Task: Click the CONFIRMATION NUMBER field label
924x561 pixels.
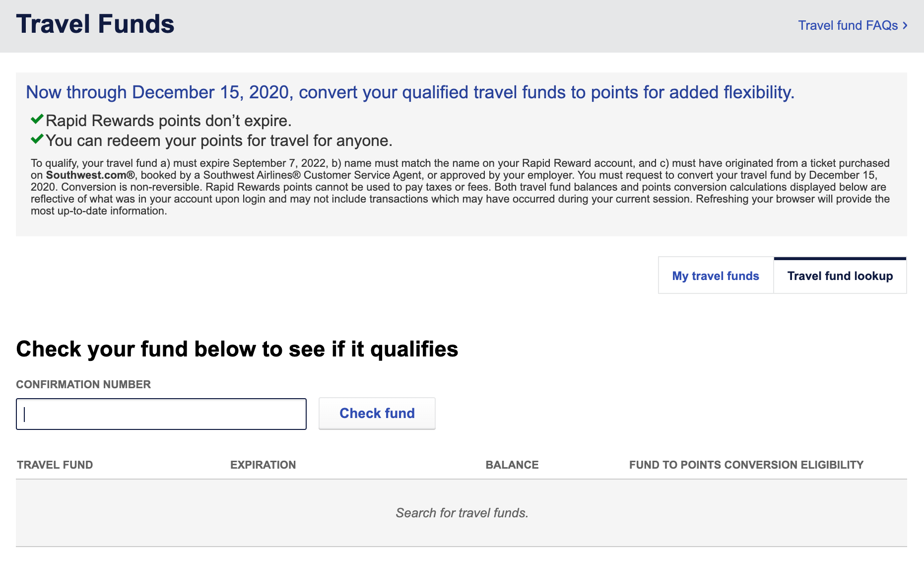Action: tap(83, 384)
